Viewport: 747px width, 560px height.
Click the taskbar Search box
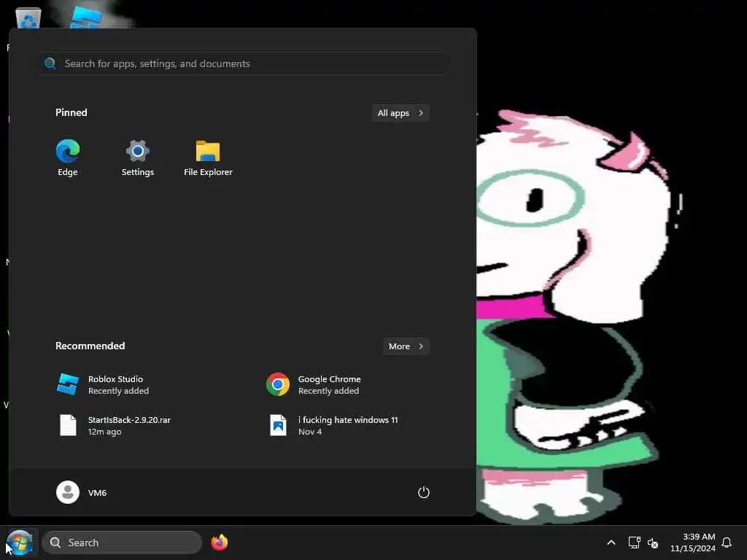(x=122, y=542)
